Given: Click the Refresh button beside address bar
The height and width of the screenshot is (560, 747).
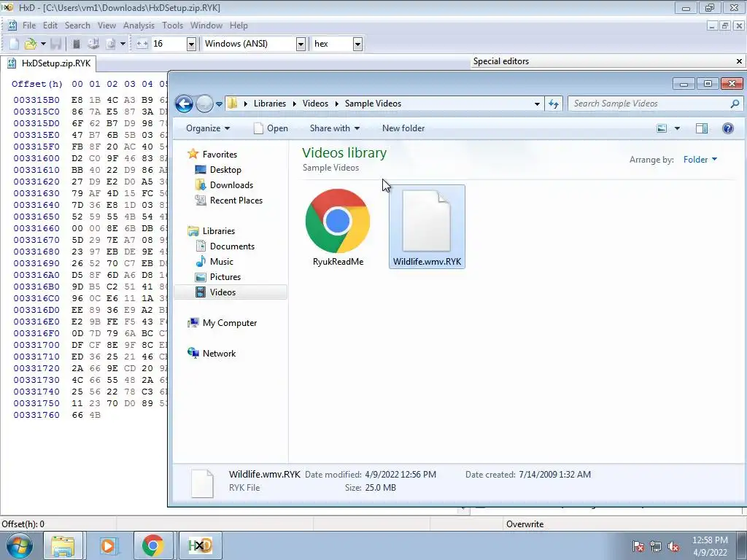Looking at the screenshot, I should click(x=554, y=104).
